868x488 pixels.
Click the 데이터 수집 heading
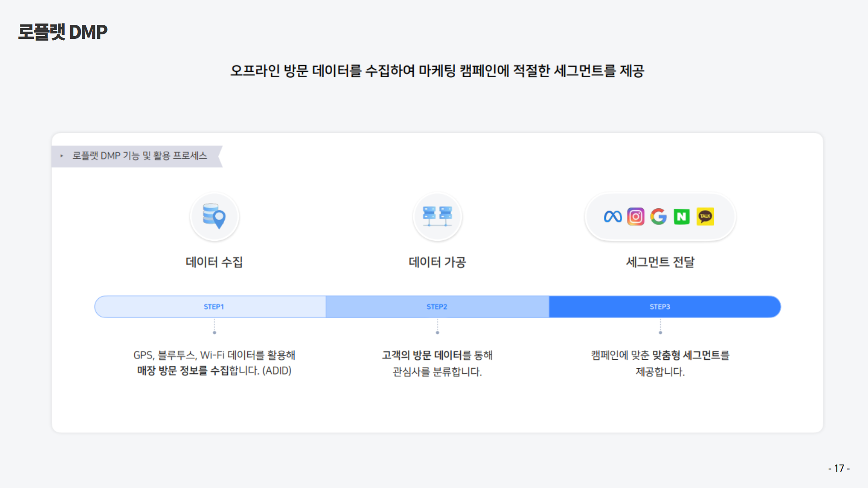point(214,262)
